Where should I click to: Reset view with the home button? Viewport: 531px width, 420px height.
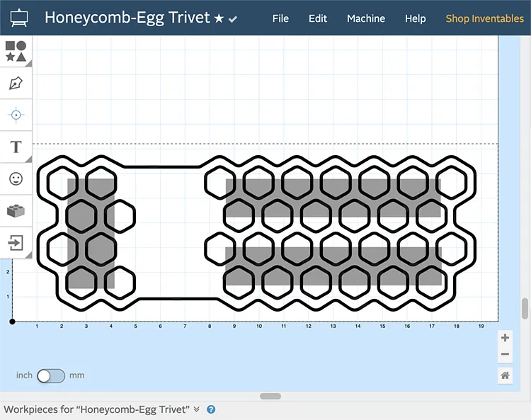click(505, 376)
